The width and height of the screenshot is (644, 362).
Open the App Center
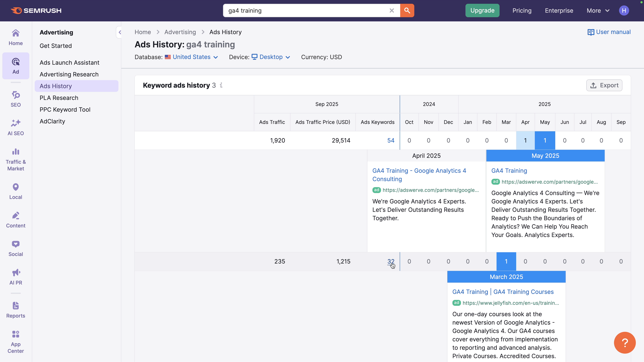(x=16, y=341)
